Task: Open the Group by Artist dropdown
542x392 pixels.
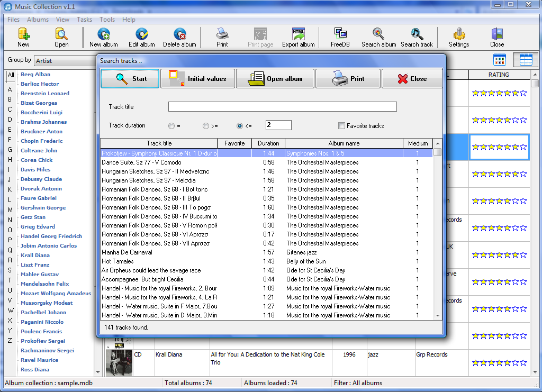Action: tap(65, 61)
